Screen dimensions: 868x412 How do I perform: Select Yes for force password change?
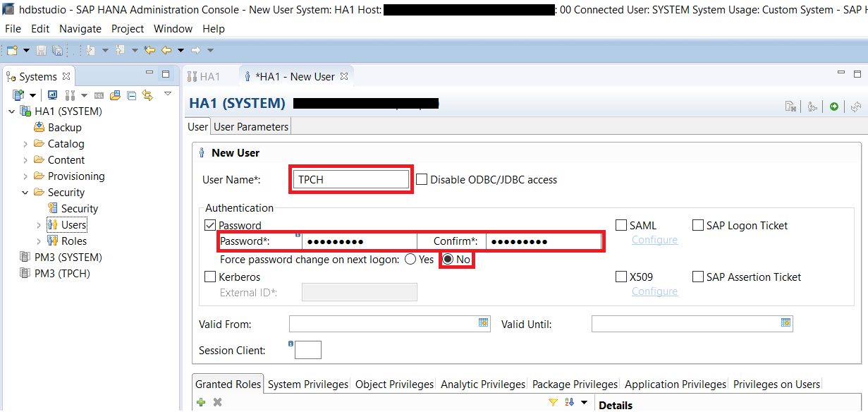pyautogui.click(x=410, y=260)
